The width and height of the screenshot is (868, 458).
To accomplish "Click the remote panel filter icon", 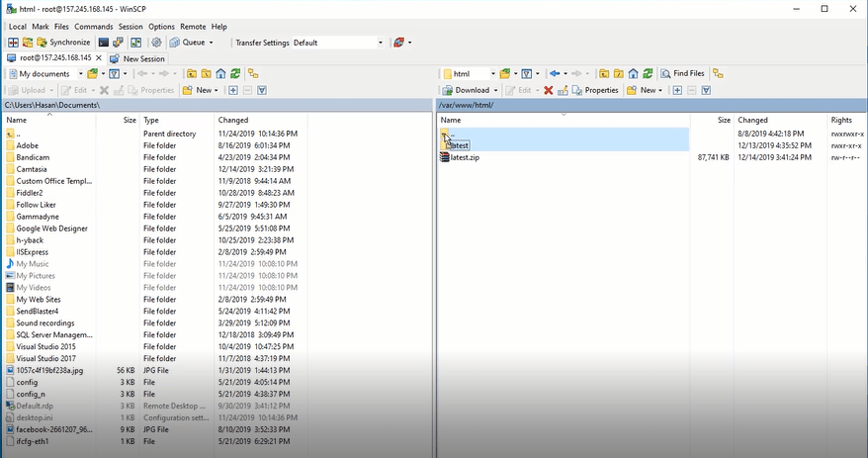I will click(527, 73).
